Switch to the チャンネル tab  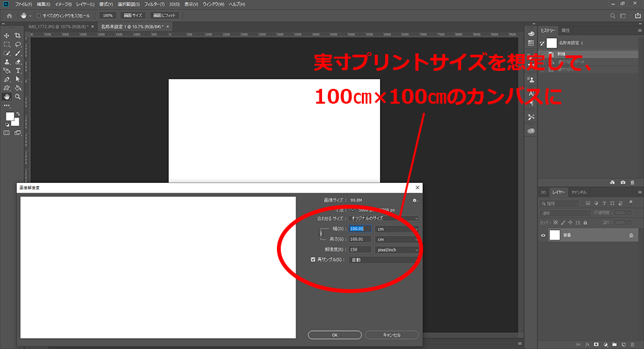(x=579, y=192)
